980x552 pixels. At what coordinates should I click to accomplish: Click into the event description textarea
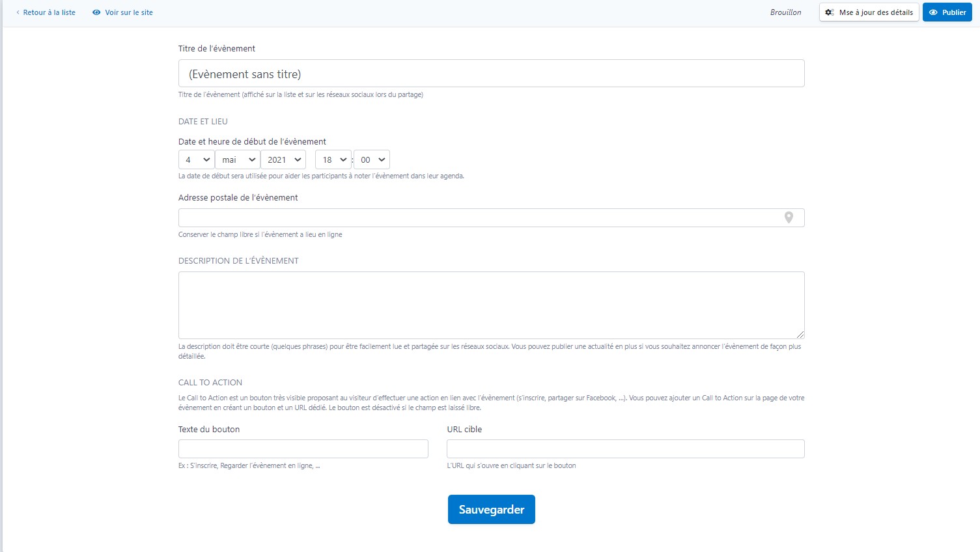[x=491, y=305]
